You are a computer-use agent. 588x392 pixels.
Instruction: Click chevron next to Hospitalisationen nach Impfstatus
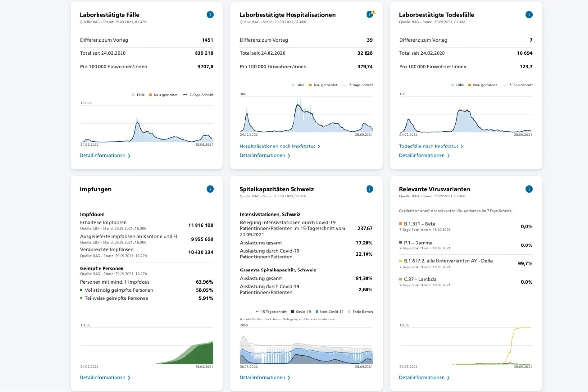[319, 147]
